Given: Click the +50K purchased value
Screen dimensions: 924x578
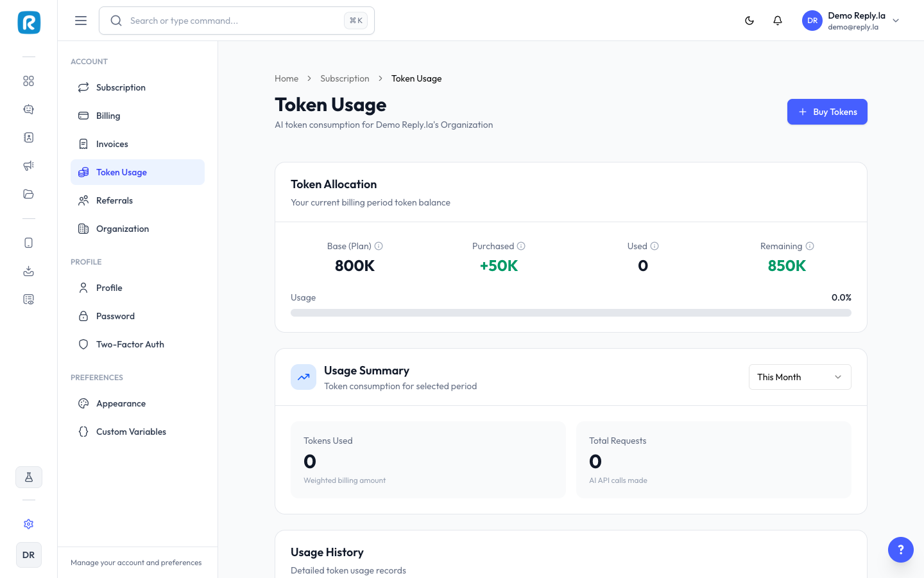Looking at the screenshot, I should pos(499,266).
